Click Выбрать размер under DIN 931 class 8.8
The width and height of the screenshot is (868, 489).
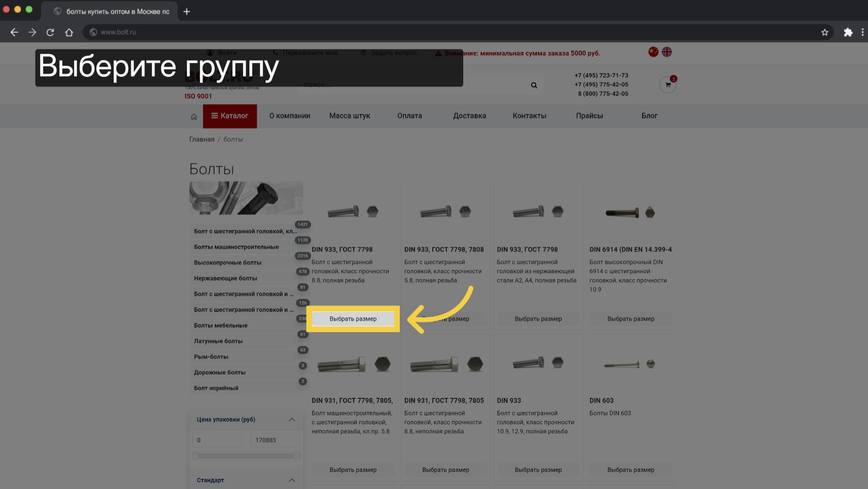(x=446, y=470)
